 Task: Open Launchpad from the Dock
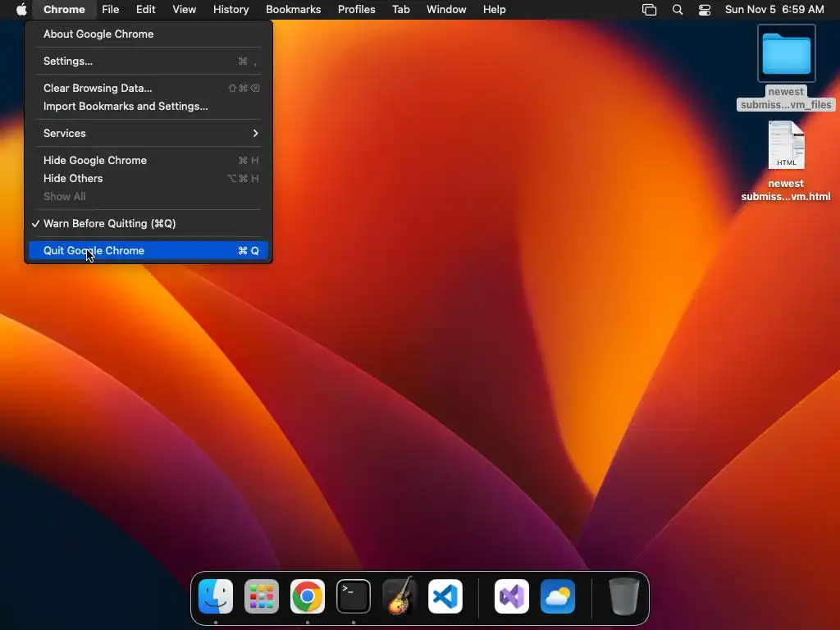point(262,596)
